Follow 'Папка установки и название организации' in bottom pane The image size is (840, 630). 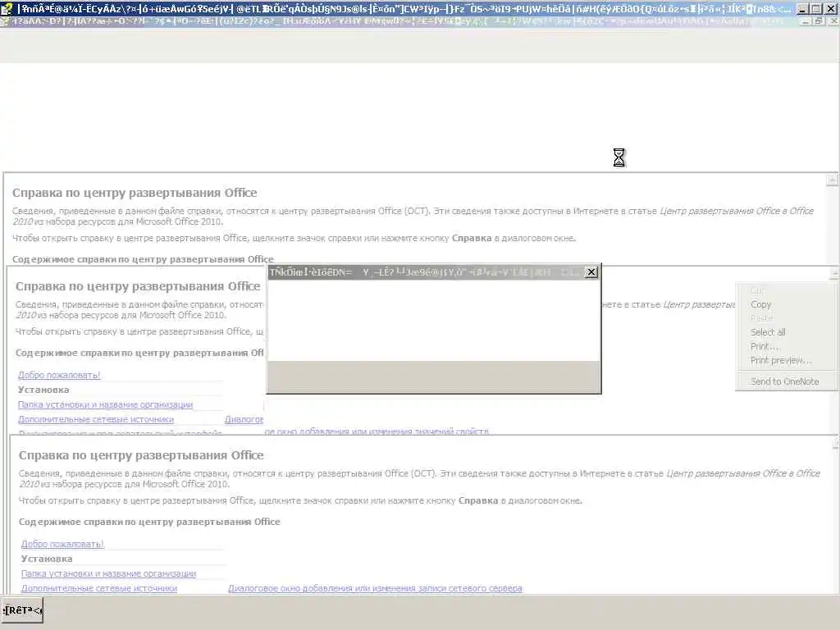coord(108,573)
